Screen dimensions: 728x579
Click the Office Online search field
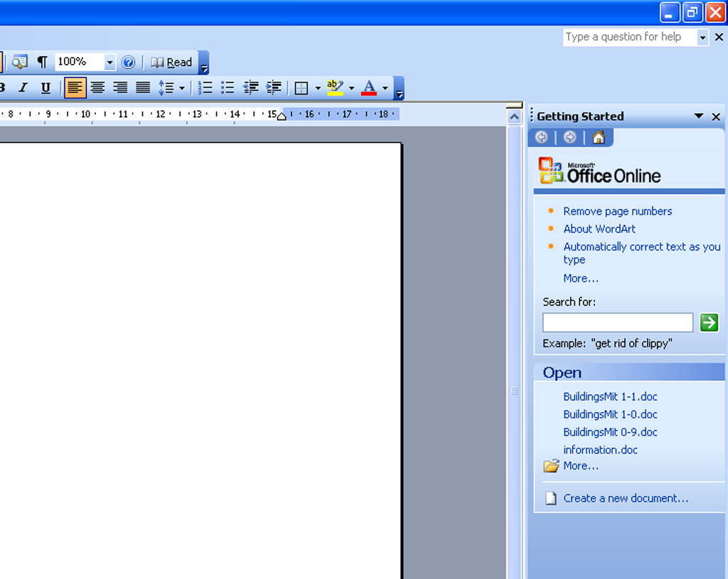[617, 322]
